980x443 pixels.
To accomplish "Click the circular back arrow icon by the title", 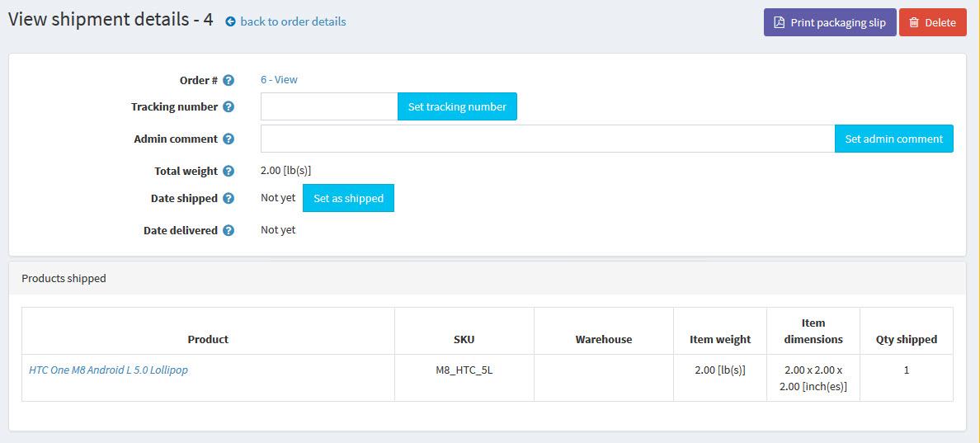I will 230,22.
